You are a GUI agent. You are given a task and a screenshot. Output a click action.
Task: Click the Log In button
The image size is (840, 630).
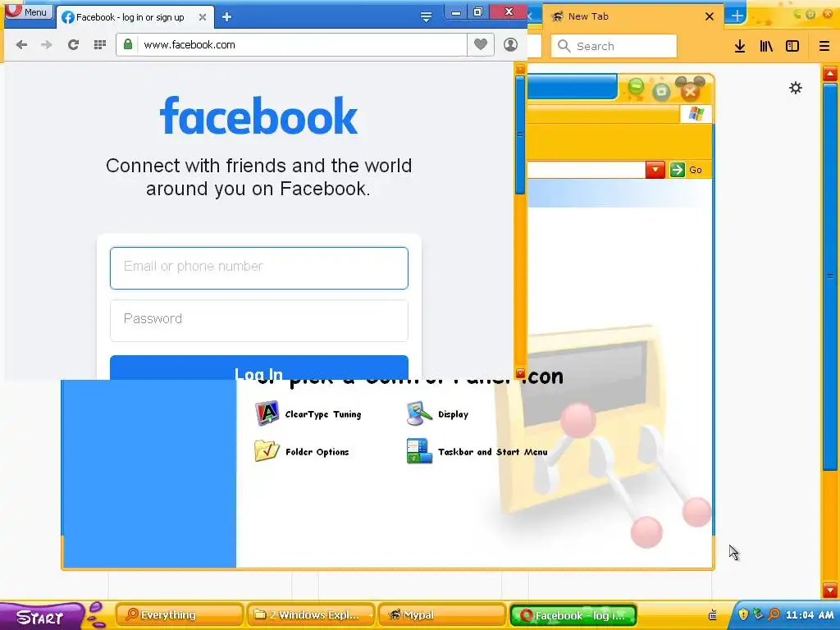pos(259,368)
